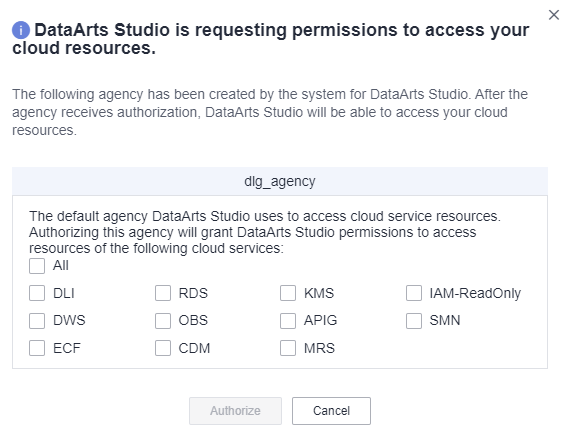Click the blue info icon beside the title
572x432 pixels.
(x=21, y=30)
